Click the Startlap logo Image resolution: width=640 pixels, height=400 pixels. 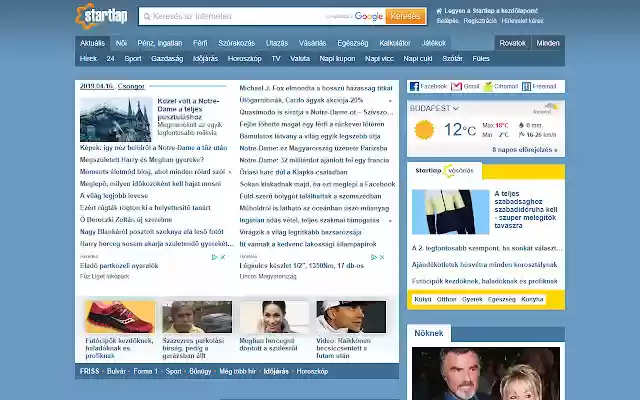(102, 16)
